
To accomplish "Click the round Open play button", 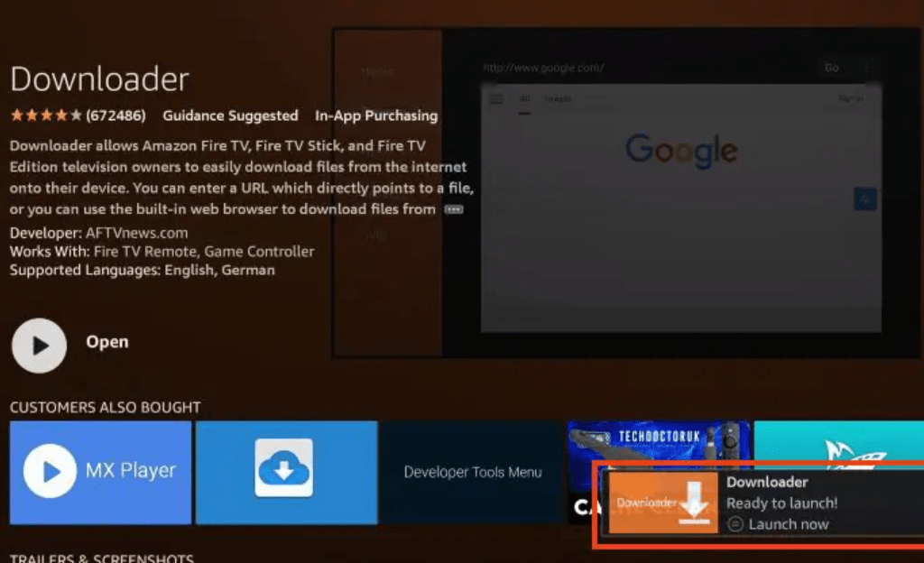I will point(39,345).
